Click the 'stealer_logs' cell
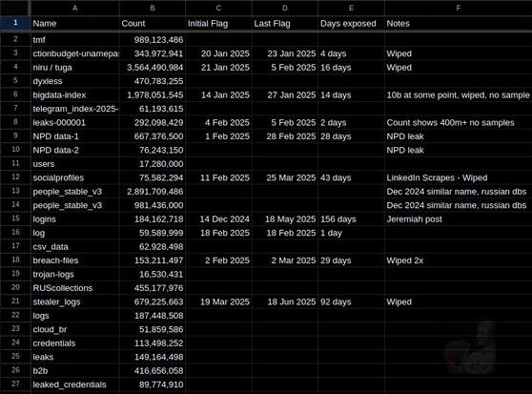 pyautogui.click(x=75, y=301)
